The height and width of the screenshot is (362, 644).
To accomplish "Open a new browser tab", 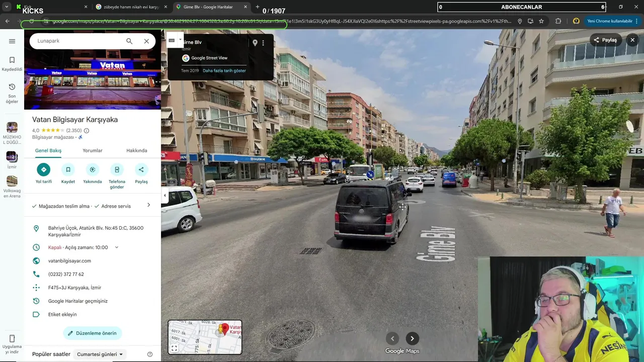I will (x=258, y=7).
